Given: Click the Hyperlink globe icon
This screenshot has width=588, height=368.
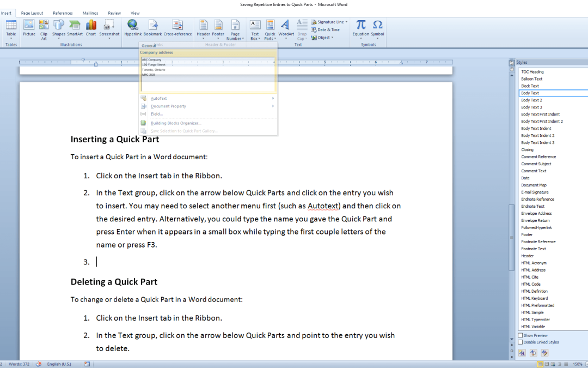Looking at the screenshot, I should [132, 25].
